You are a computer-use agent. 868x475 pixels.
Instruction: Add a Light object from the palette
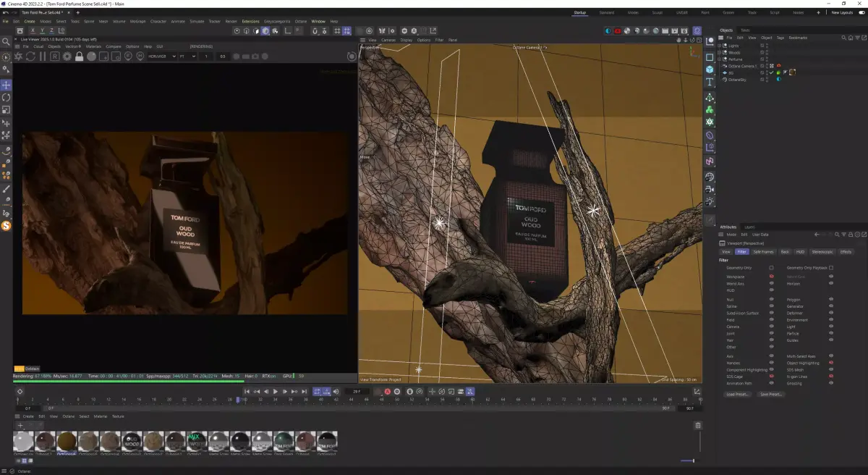pyautogui.click(x=710, y=201)
